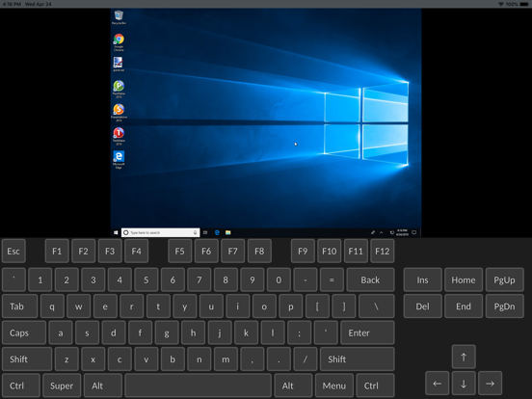Tap the Back (backspace) key
The width and height of the screenshot is (532, 399).
click(x=370, y=279)
